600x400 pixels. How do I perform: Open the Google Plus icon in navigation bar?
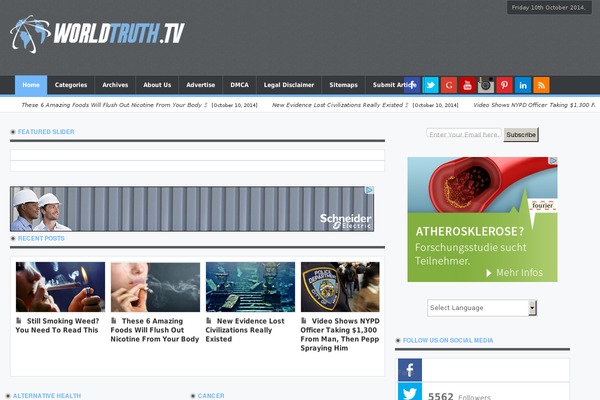449,85
